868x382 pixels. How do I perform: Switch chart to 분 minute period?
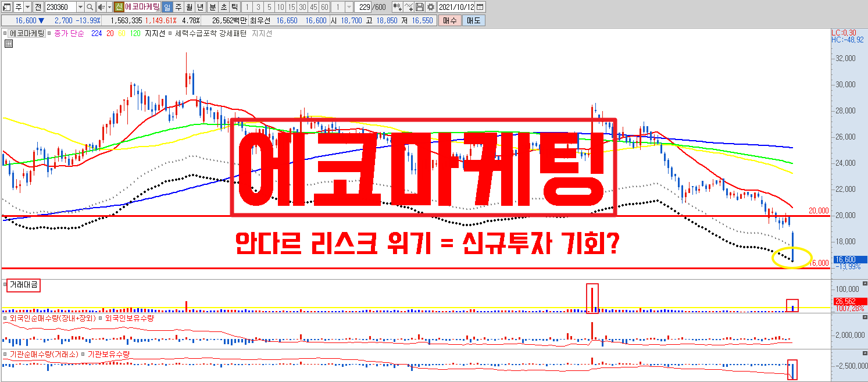[x=212, y=7]
